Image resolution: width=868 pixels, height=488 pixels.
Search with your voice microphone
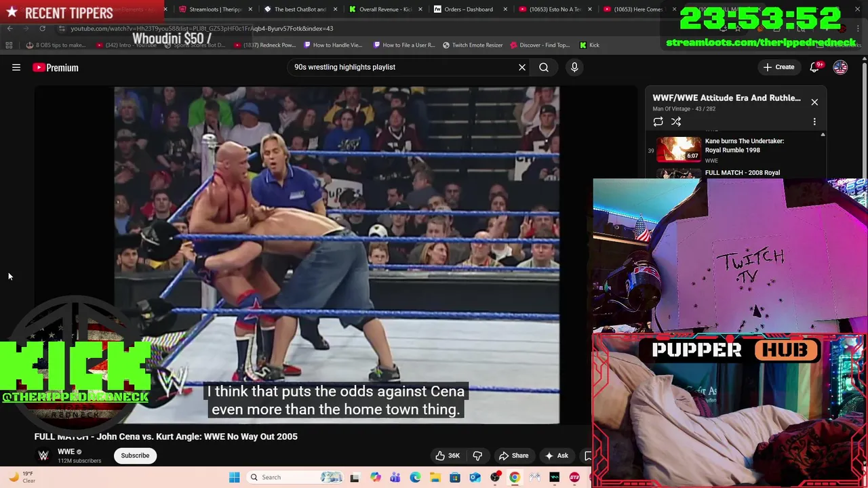[x=574, y=67]
